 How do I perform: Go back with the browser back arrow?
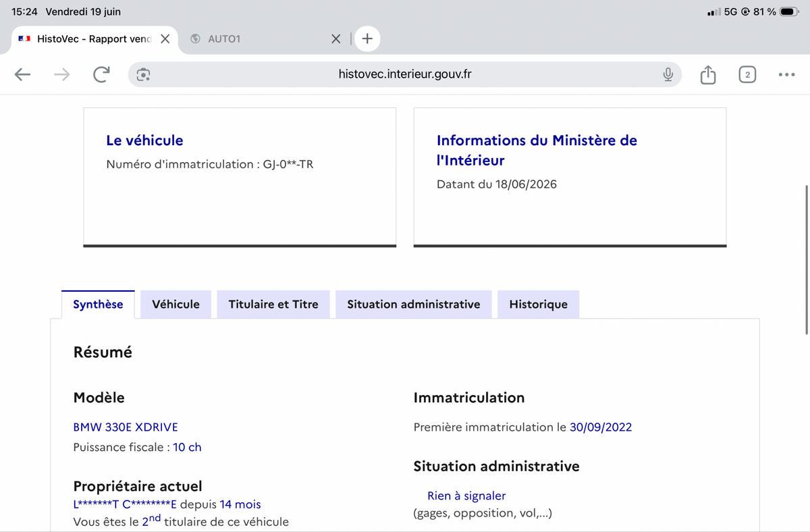[22, 75]
